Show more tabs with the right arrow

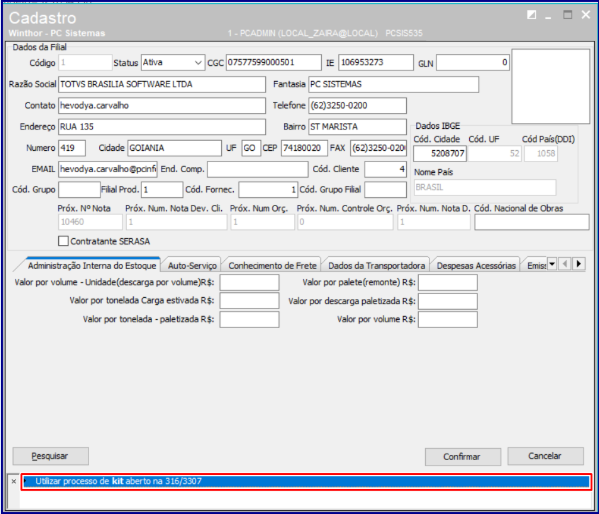[579, 264]
